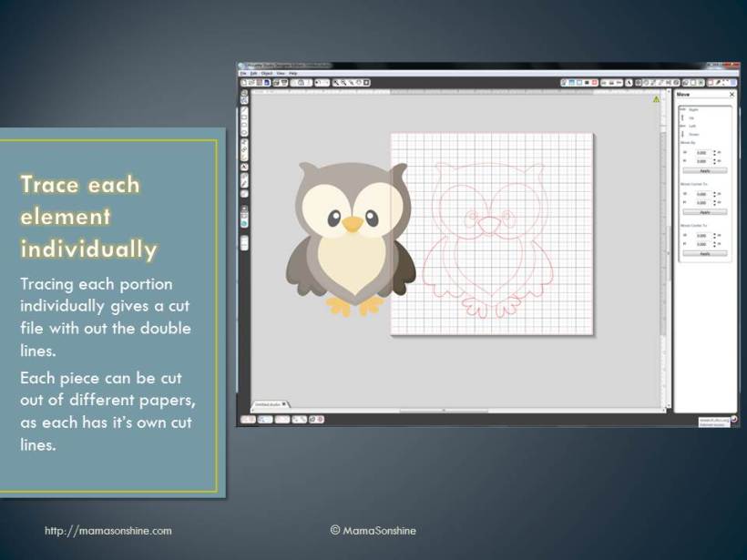Screen dimensions: 747x560
Task: Open the File menu
Action: point(242,73)
